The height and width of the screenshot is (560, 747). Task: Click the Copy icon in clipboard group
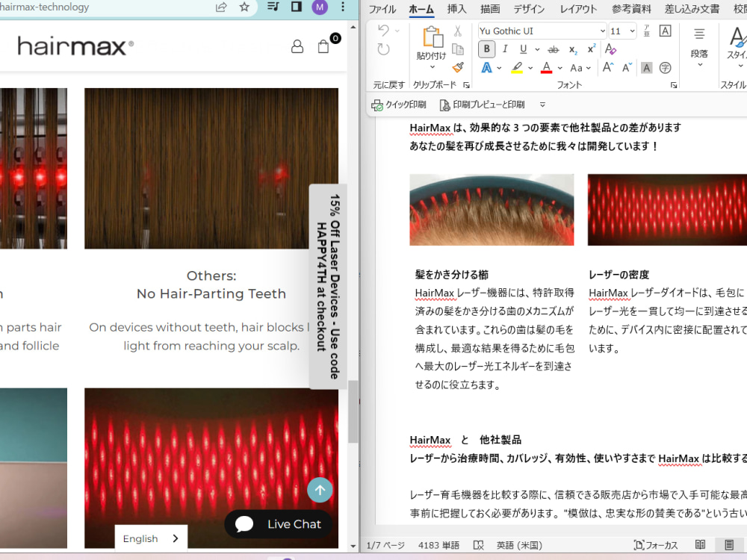pyautogui.click(x=458, y=49)
